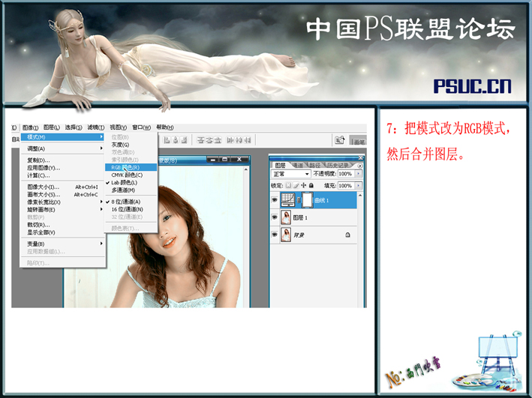
Task: Click the 模式(M) menu entry
Action: click(x=63, y=137)
